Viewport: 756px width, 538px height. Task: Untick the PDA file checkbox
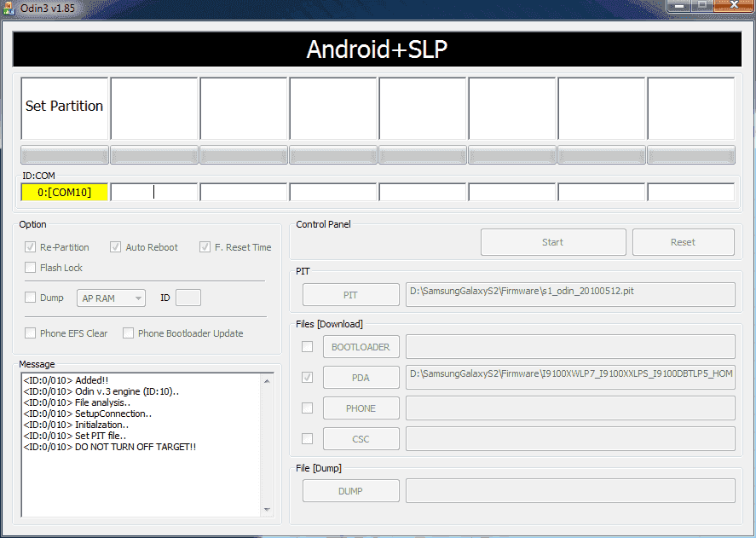coord(307,378)
